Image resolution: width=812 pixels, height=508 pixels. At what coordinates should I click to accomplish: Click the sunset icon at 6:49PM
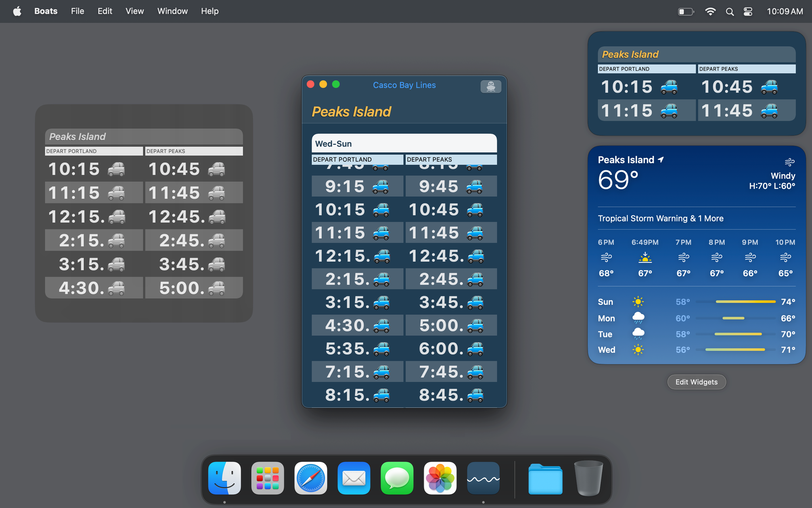point(645,258)
